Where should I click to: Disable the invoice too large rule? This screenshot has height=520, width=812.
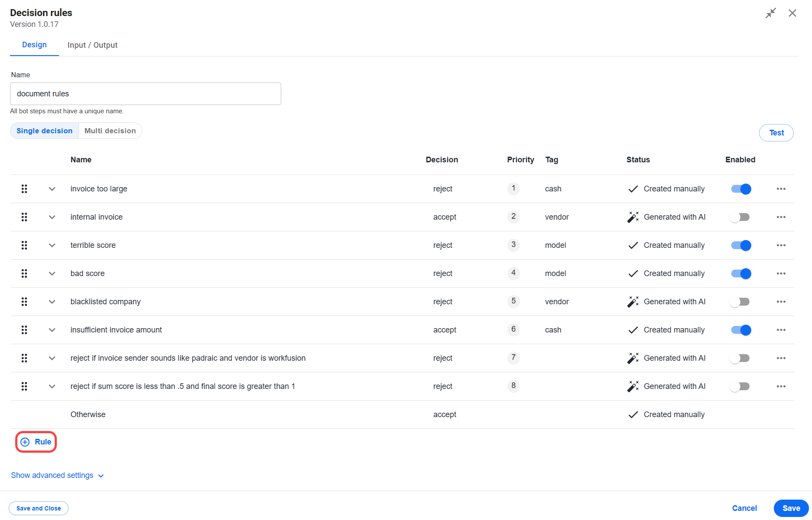[x=741, y=189]
